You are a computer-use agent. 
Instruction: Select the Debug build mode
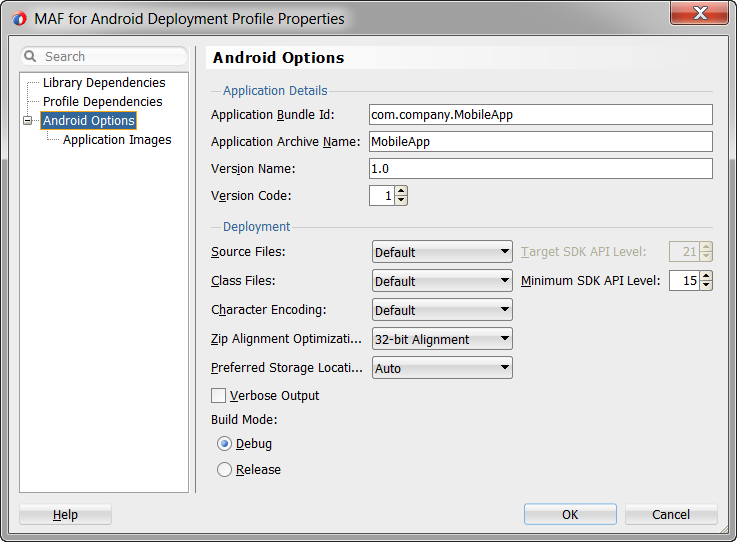coord(224,444)
